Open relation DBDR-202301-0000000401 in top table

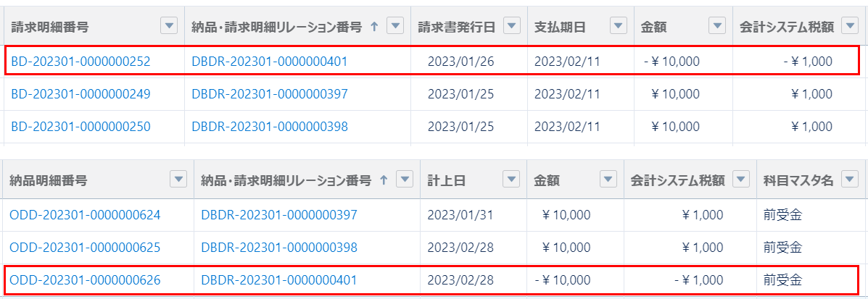[270, 62]
